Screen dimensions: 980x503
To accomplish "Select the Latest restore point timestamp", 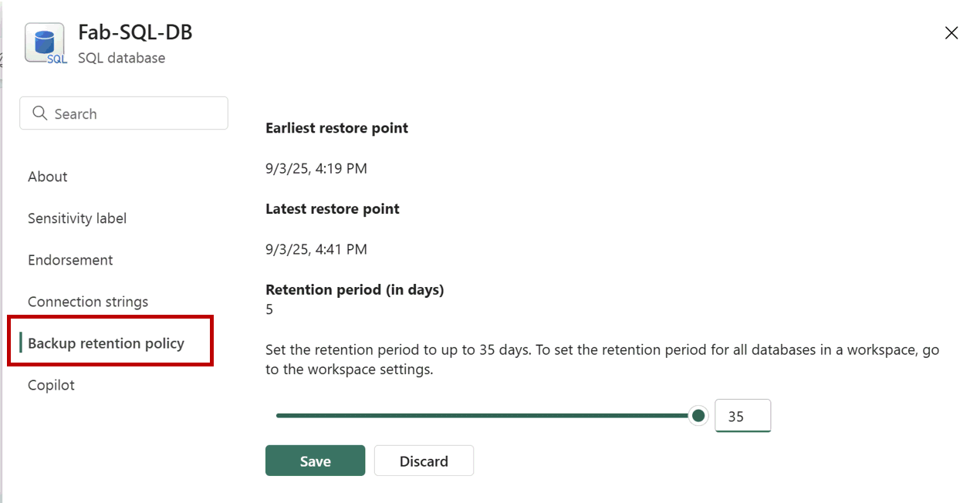I will (316, 249).
